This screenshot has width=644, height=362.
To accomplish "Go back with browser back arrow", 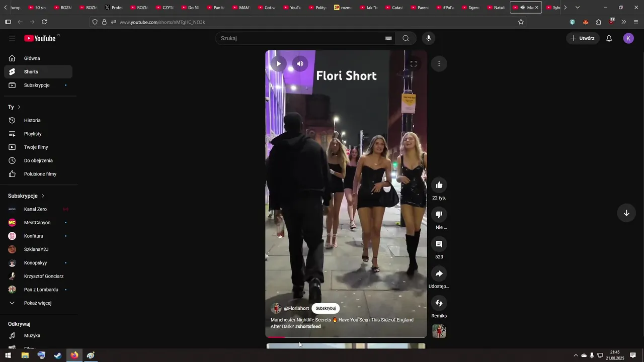I will (20, 22).
